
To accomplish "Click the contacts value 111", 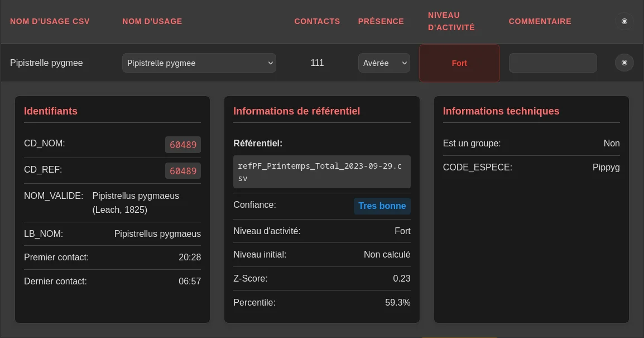I will pyautogui.click(x=317, y=63).
